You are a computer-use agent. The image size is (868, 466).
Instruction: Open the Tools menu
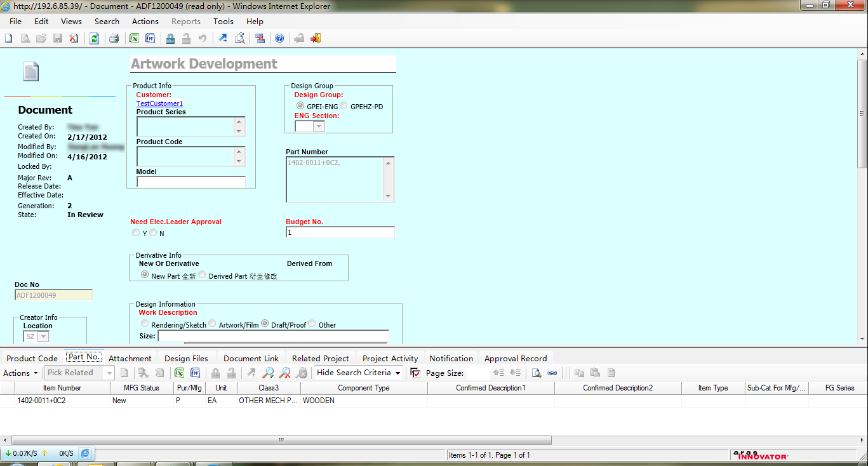coord(224,21)
